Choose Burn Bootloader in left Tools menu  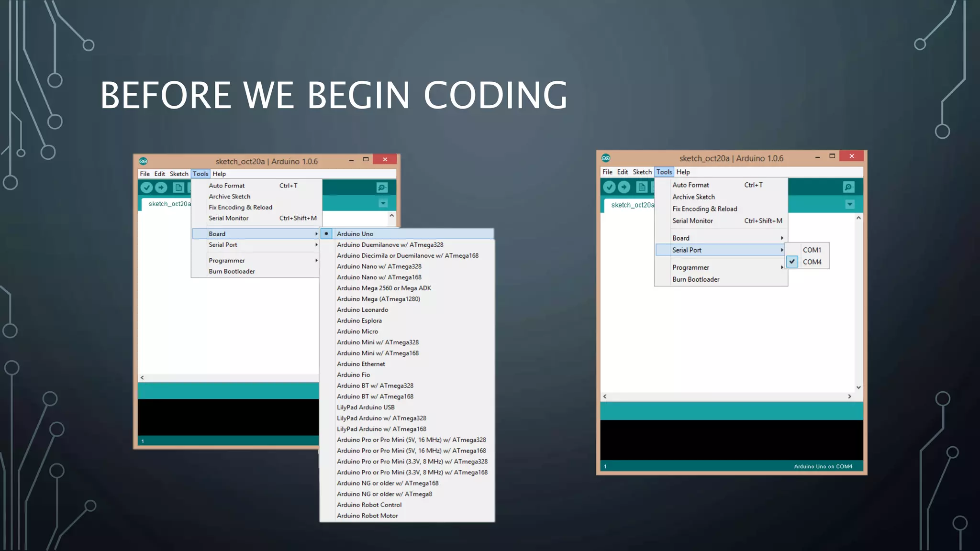coord(256,272)
